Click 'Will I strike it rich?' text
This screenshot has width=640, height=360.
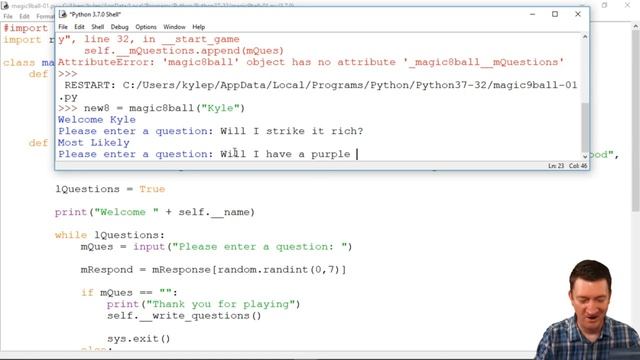coord(291,131)
